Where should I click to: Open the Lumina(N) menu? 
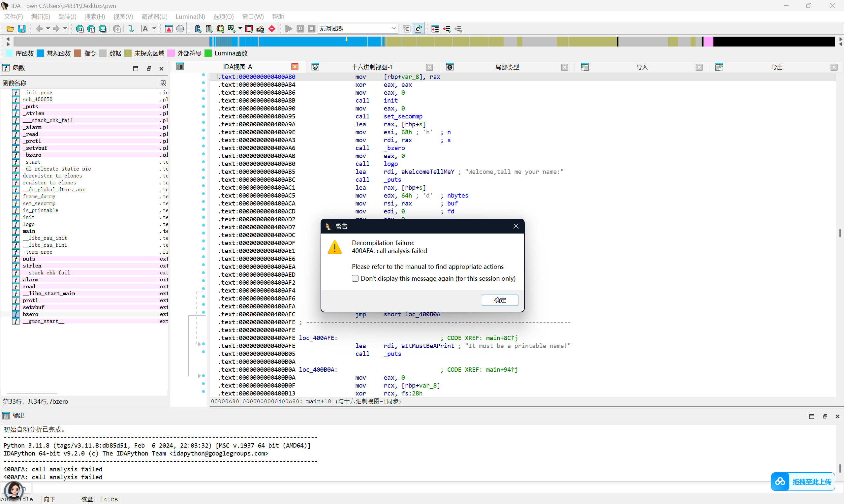pyautogui.click(x=190, y=16)
